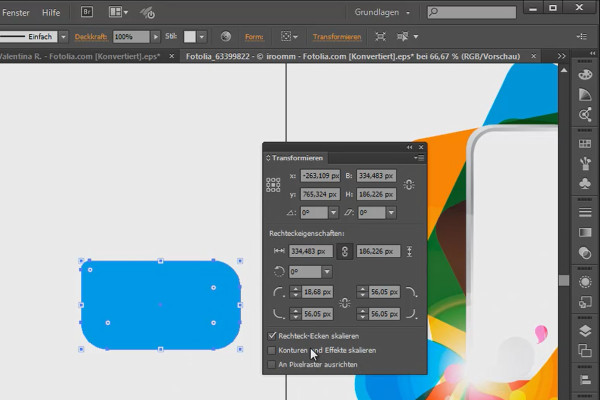Click the isolate selected object icon

pyautogui.click(x=380, y=36)
